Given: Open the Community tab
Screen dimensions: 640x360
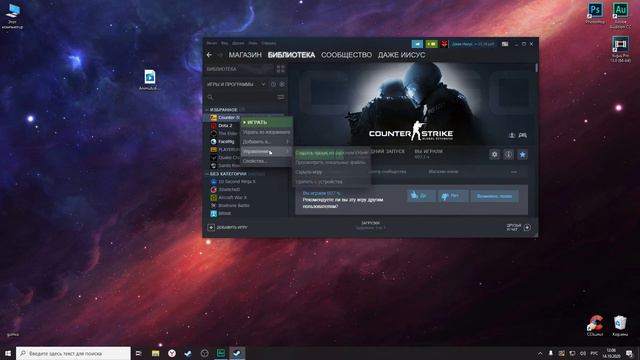Looking at the screenshot, I should [346, 55].
